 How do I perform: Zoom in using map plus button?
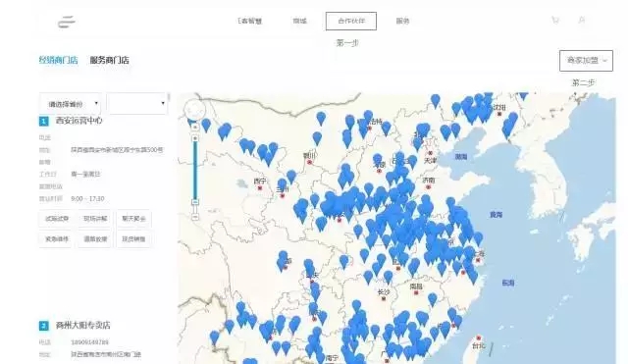click(x=195, y=128)
